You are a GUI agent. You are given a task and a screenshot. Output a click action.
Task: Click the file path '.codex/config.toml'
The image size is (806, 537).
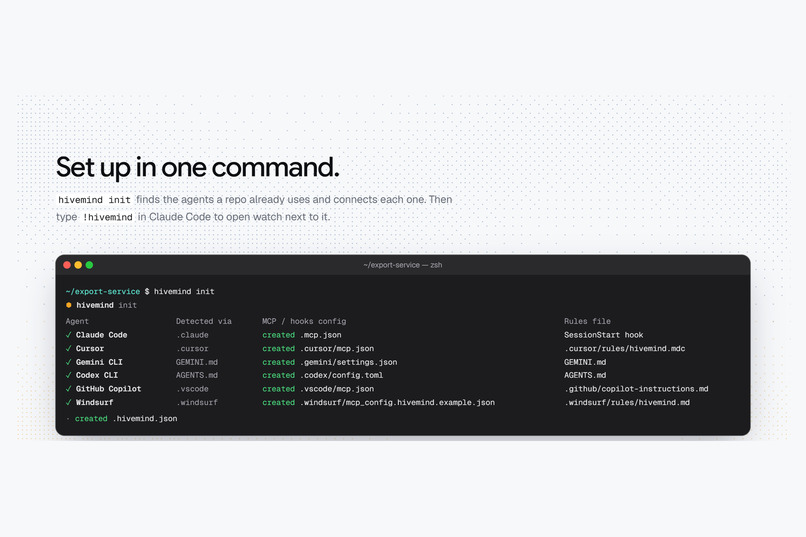[342, 376]
